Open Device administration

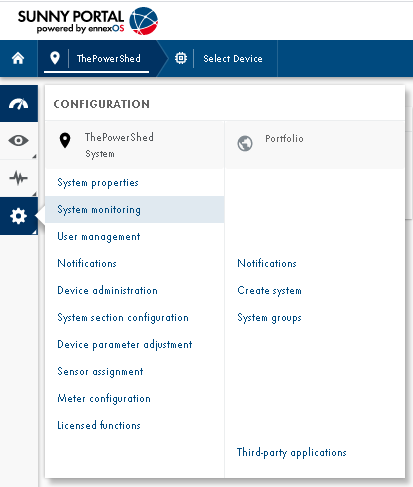[107, 290]
